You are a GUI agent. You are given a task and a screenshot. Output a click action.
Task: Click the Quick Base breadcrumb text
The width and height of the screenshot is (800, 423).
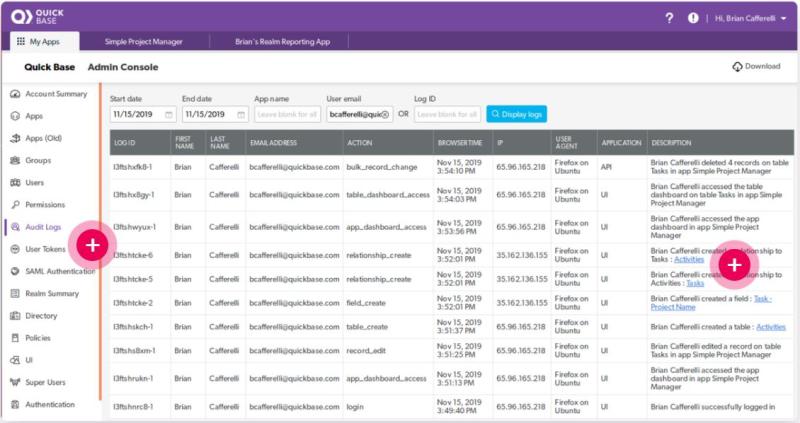tap(49, 67)
